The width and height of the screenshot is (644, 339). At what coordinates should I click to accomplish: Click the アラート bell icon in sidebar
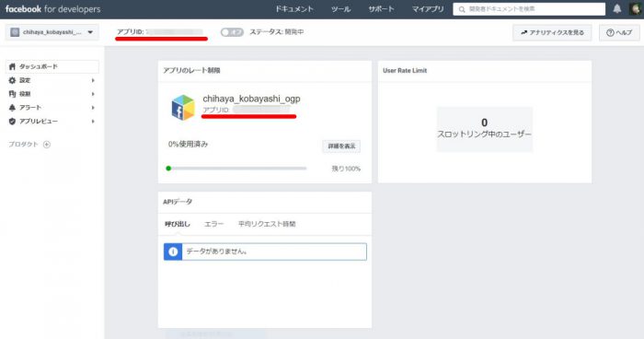[x=12, y=108]
